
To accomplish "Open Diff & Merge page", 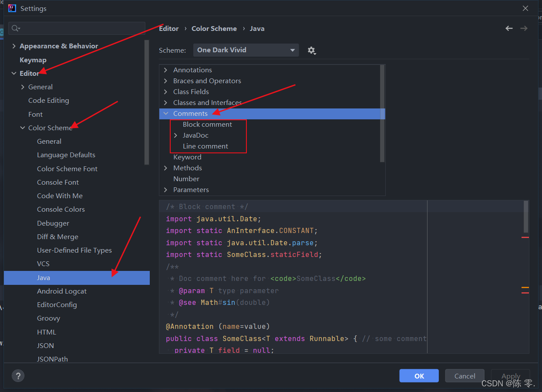I will 58,237.
